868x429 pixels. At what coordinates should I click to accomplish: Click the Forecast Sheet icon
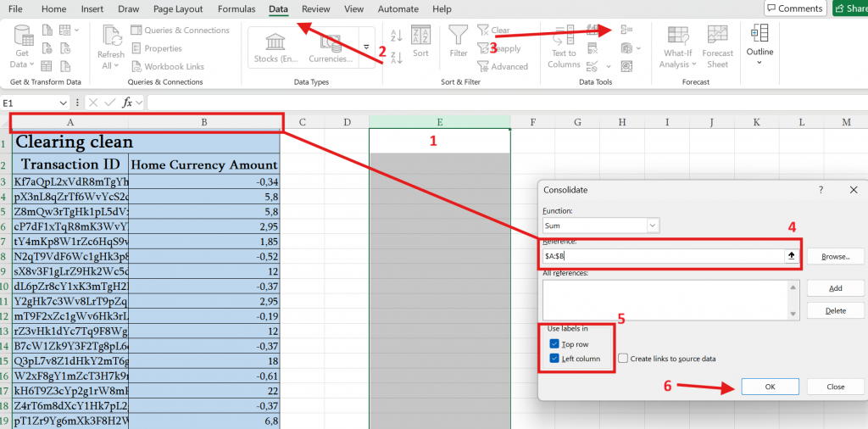(x=718, y=45)
